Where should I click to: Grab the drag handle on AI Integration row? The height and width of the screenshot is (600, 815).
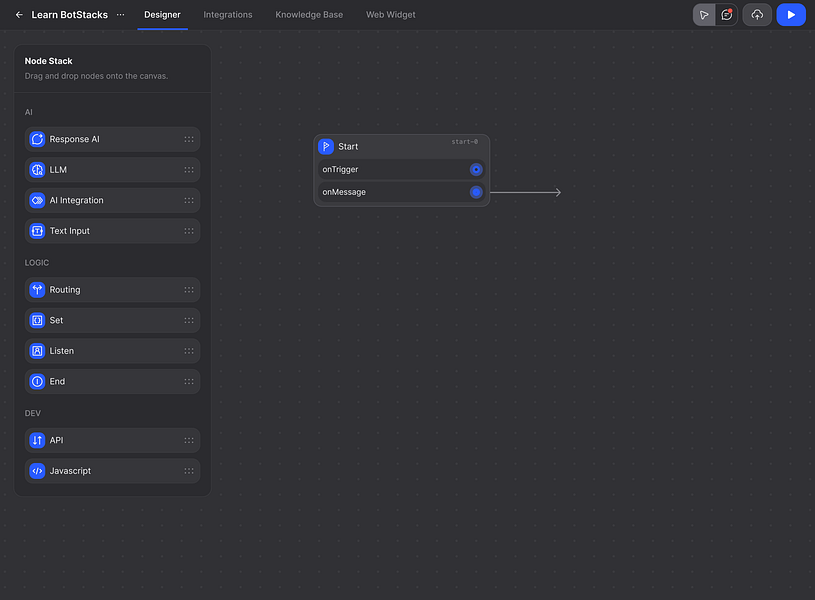coord(189,200)
